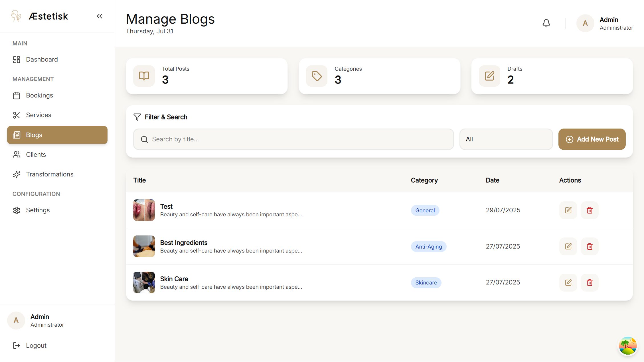Click the Æstetisk logo icon
Image resolution: width=644 pixels, height=362 pixels.
coord(16,16)
